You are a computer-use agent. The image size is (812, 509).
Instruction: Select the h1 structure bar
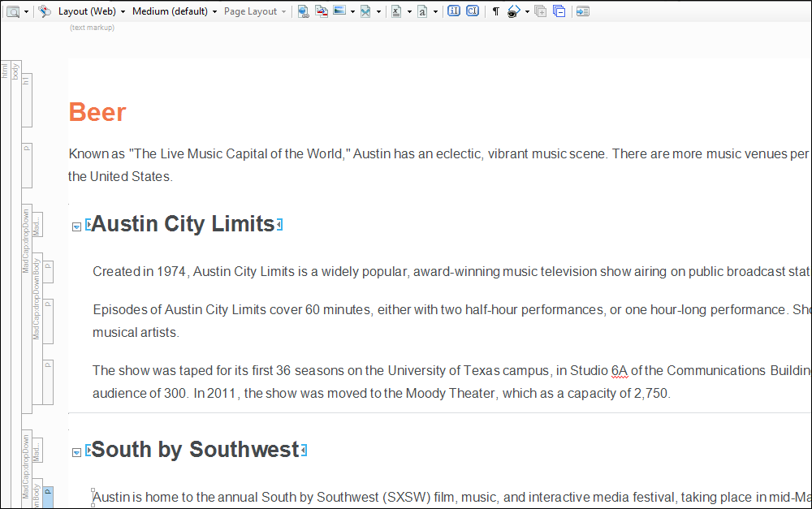27,101
